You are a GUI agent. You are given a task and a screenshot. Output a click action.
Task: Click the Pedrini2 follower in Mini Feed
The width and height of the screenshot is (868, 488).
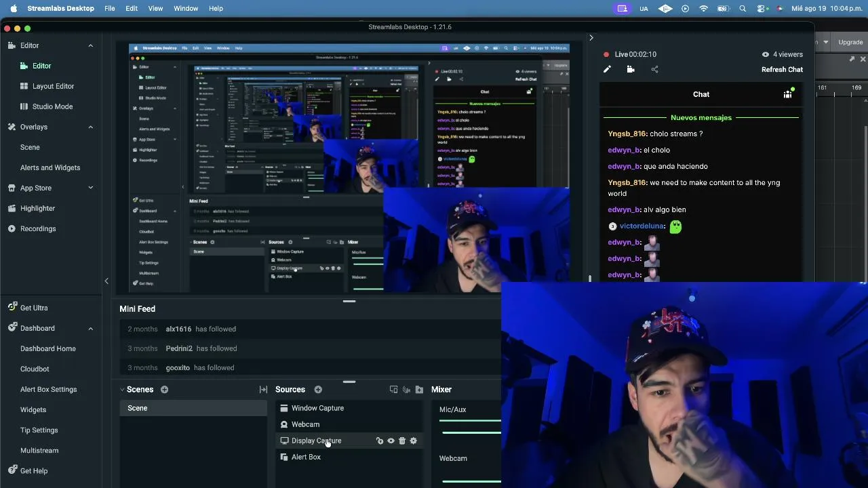179,348
